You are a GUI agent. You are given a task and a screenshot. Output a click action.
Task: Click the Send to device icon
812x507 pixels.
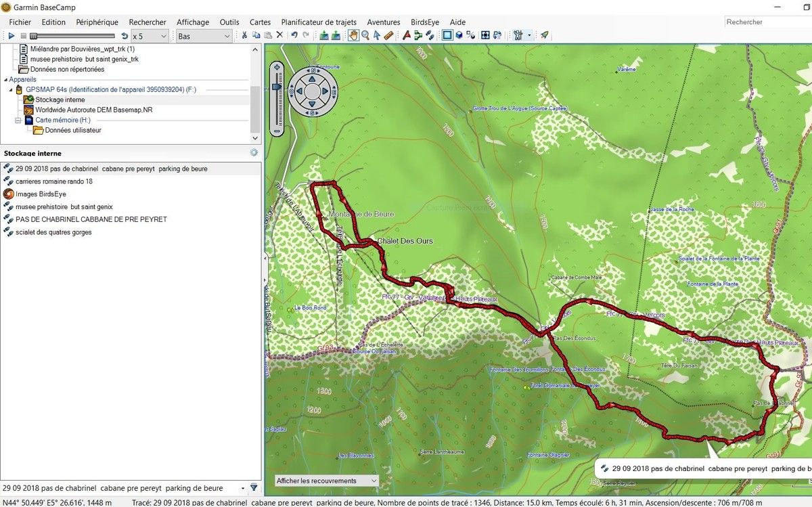pyautogui.click(x=324, y=36)
